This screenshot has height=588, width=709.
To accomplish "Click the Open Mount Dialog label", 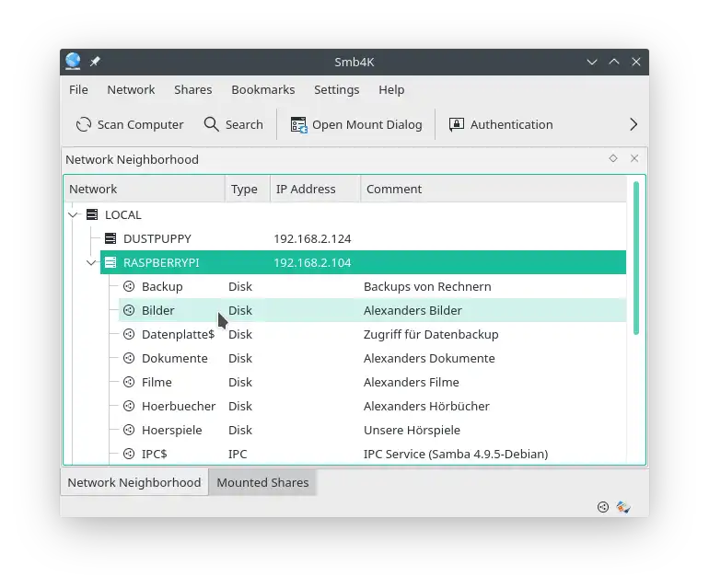I will pos(366,124).
